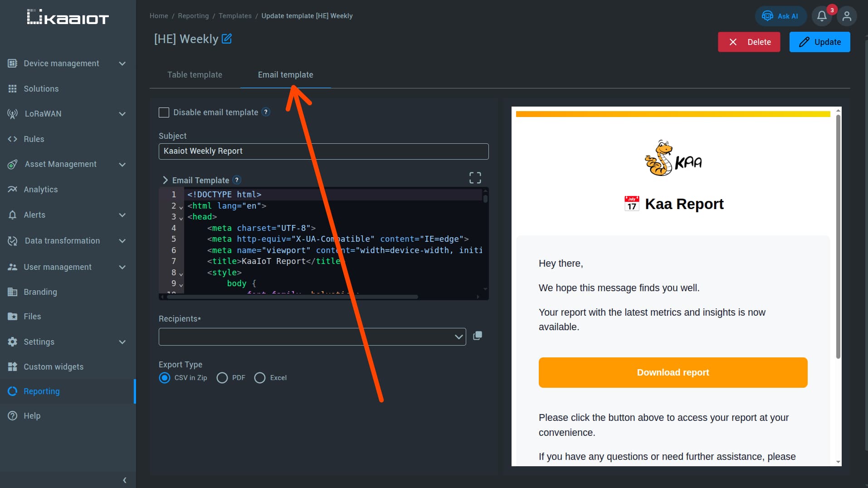Expand code editor to fullscreen
Screen dimensions: 868x488
point(475,178)
